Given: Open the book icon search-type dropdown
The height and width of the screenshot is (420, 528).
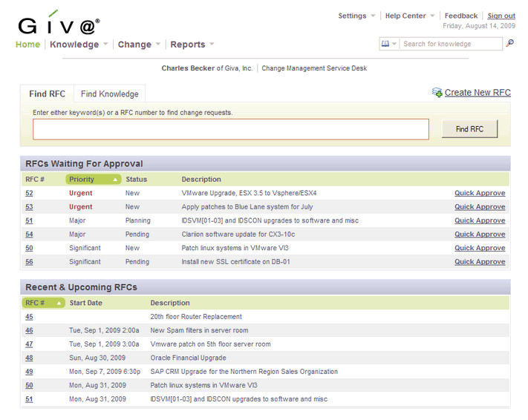Looking at the screenshot, I should [x=389, y=44].
